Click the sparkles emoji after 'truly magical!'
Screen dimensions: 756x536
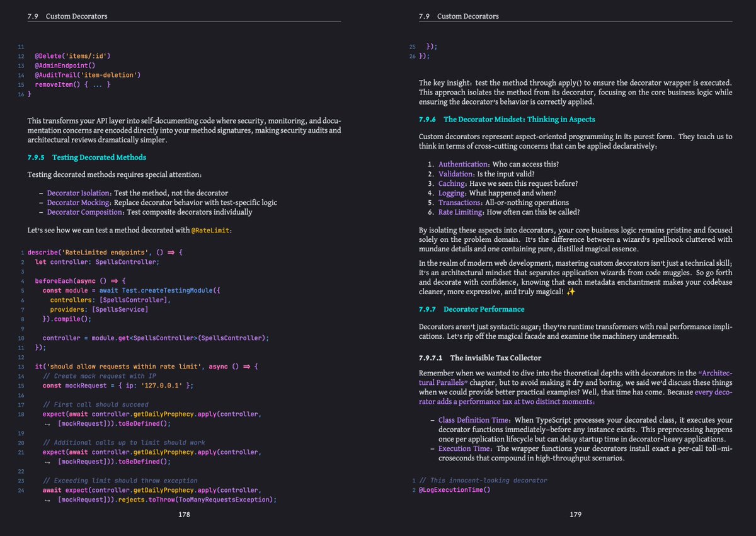point(571,292)
